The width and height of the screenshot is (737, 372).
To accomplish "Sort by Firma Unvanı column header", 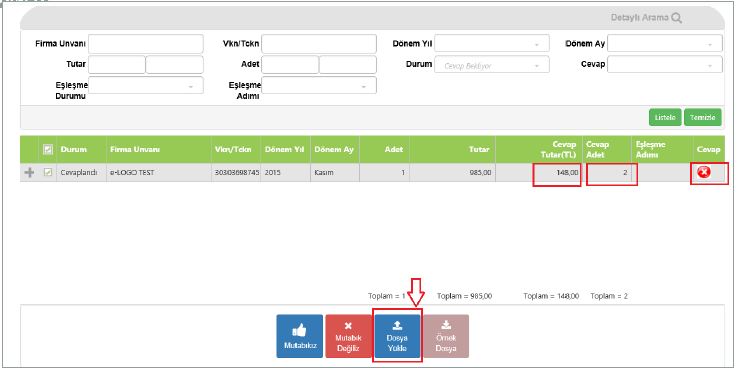I will coord(159,150).
